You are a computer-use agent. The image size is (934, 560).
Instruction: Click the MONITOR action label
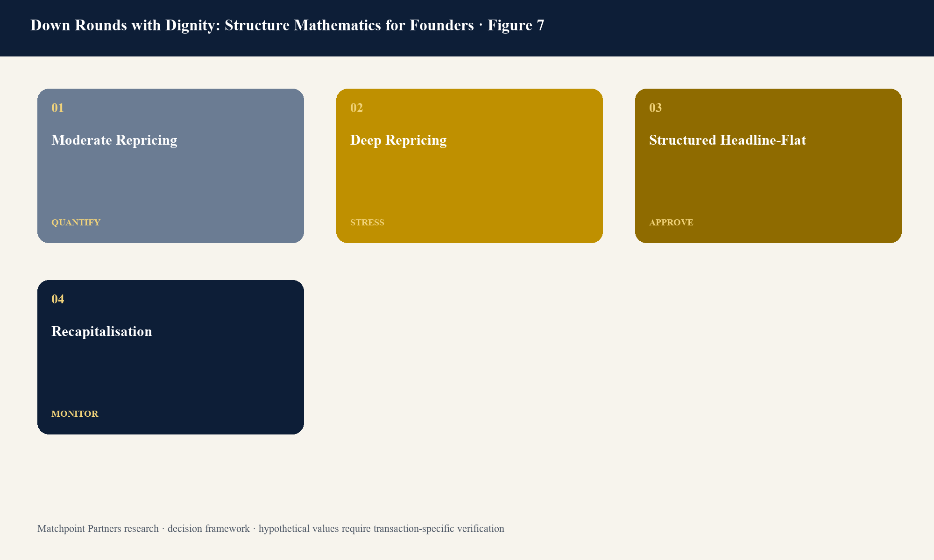coord(75,414)
